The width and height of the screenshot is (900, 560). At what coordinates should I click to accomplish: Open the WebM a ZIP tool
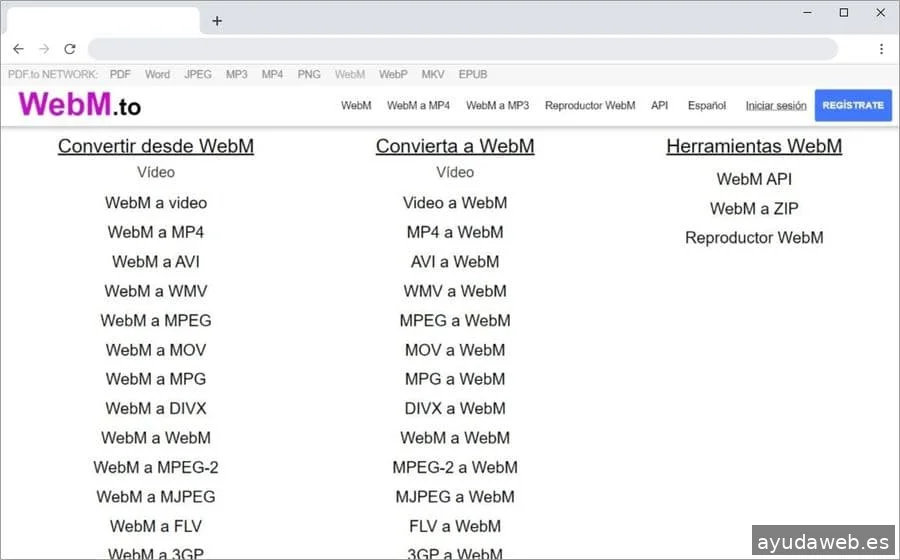[x=754, y=209]
